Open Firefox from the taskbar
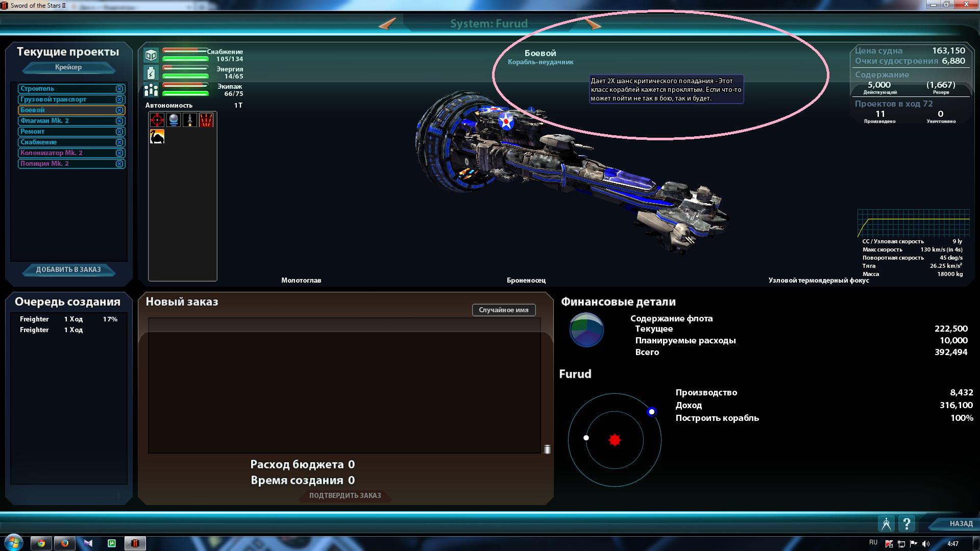 click(65, 543)
